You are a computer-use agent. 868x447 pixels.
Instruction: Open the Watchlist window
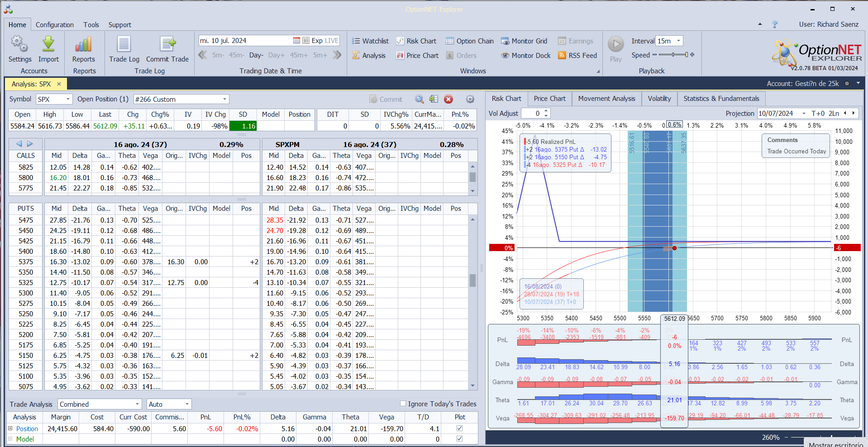tap(371, 41)
